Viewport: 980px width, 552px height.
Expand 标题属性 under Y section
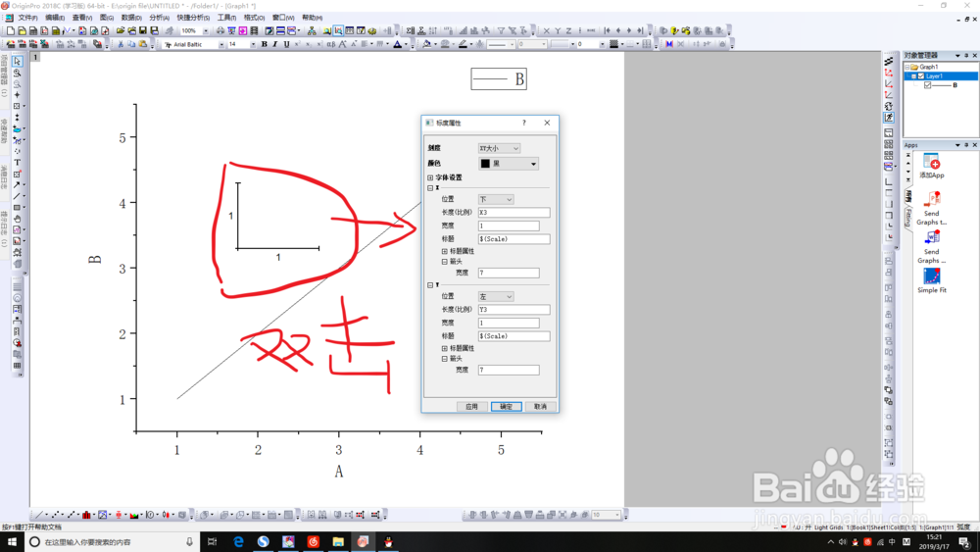444,348
